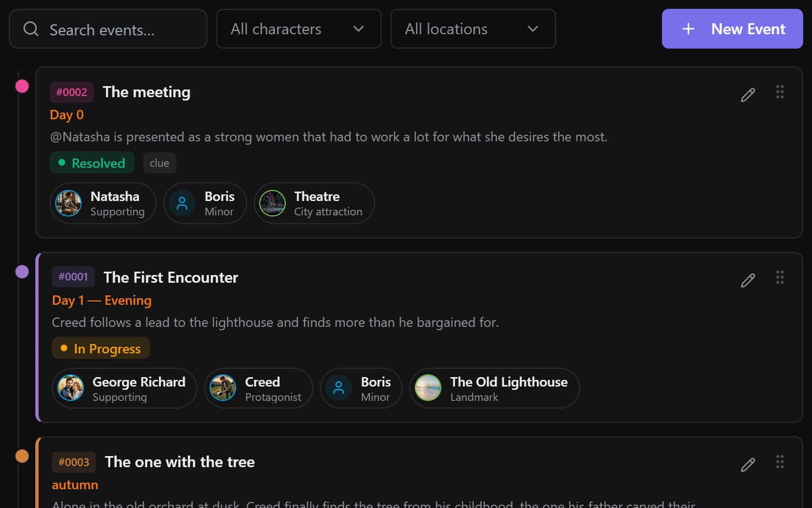812x508 pixels.
Task: Click the New Event button
Action: click(x=733, y=29)
